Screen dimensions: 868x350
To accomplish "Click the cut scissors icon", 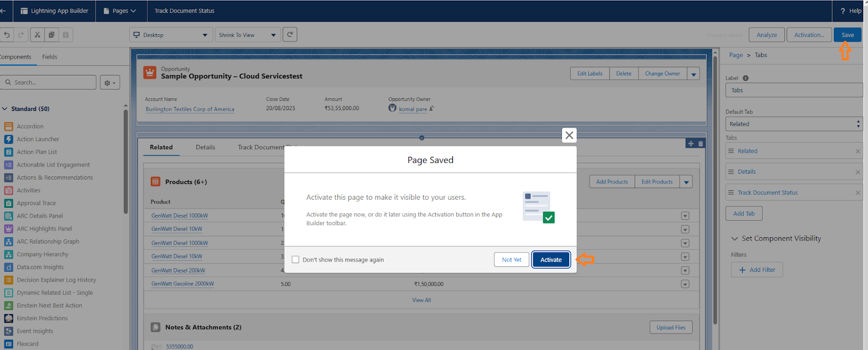I will pyautogui.click(x=37, y=35).
